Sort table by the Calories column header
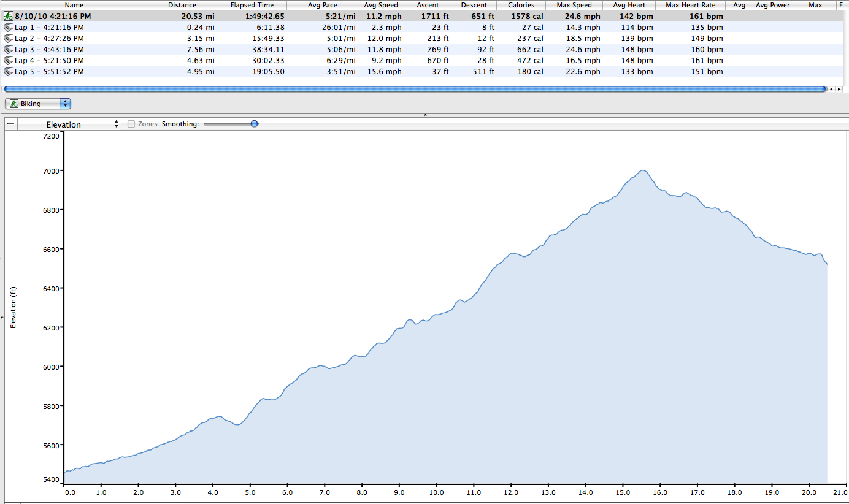 (521, 5)
